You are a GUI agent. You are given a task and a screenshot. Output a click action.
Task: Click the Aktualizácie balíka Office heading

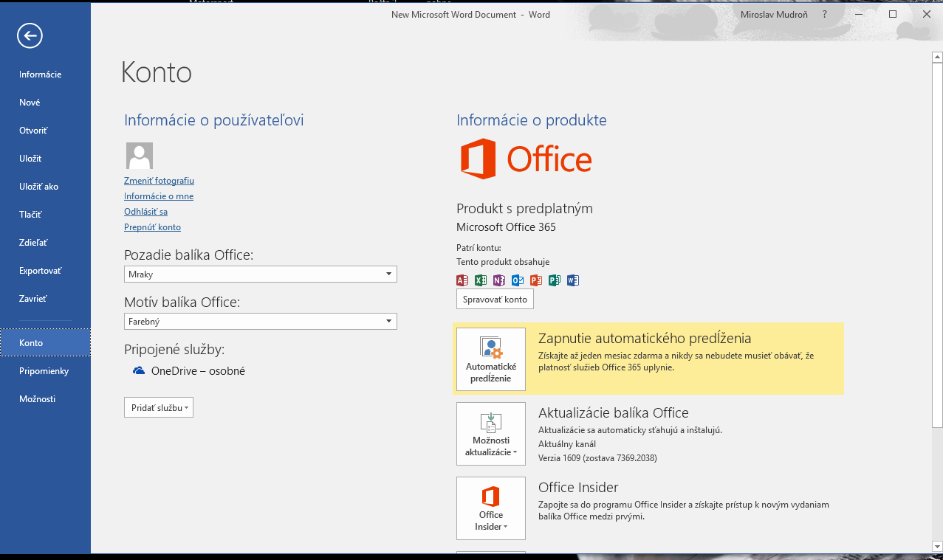614,413
